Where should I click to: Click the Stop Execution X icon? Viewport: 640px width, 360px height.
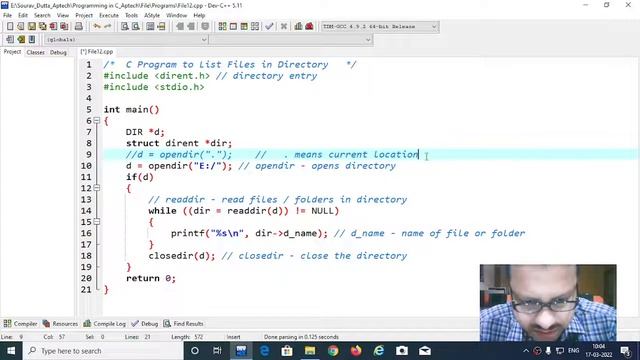(x=284, y=27)
